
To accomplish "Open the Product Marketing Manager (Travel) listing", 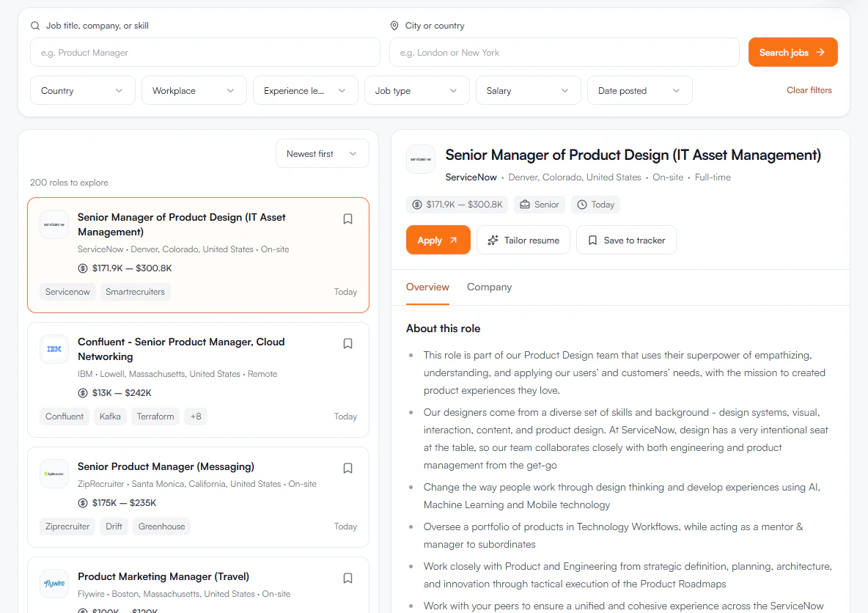I will [198, 585].
